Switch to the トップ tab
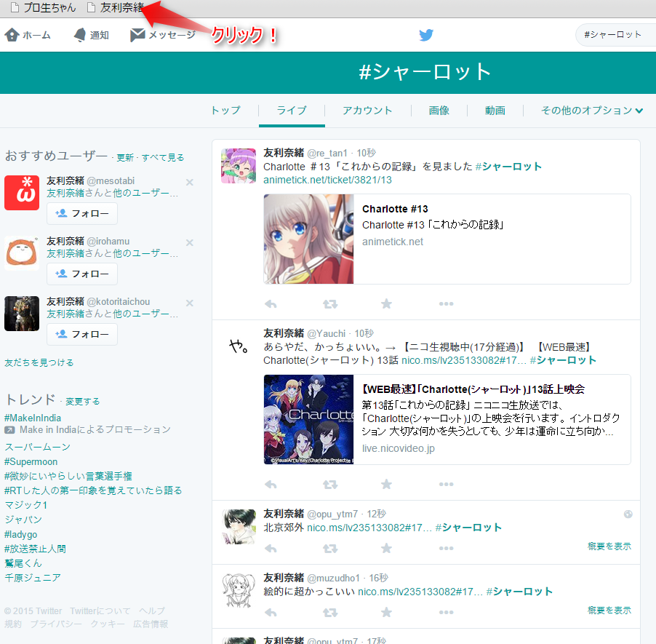This screenshot has width=656, height=644. (226, 111)
